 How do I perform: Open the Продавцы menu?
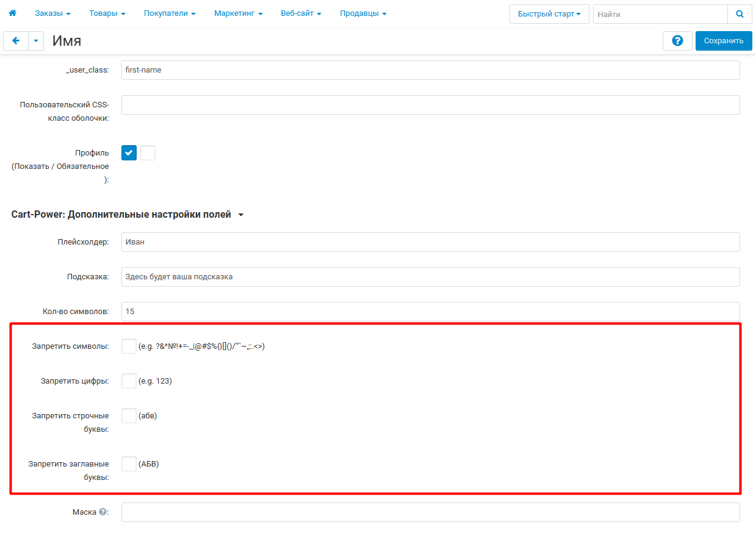pos(363,13)
